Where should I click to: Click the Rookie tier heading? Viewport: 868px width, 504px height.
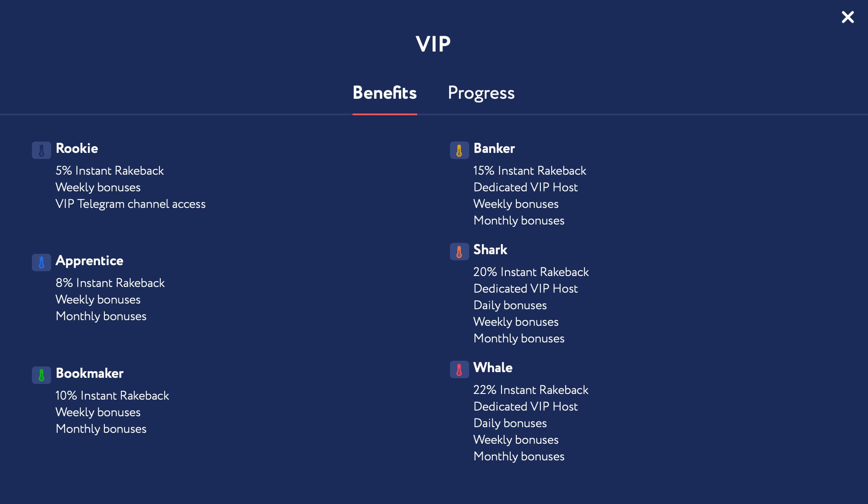tap(77, 148)
